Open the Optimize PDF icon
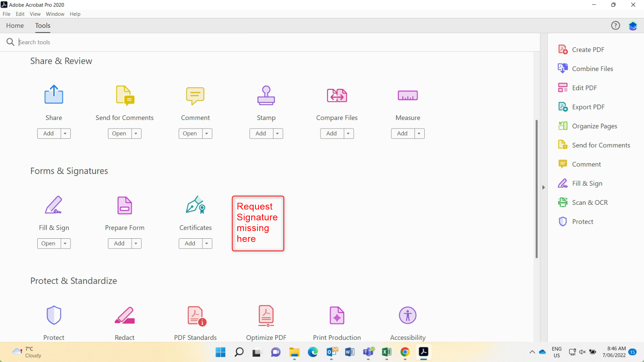Viewport: 644px width, 362px height. coord(266,316)
